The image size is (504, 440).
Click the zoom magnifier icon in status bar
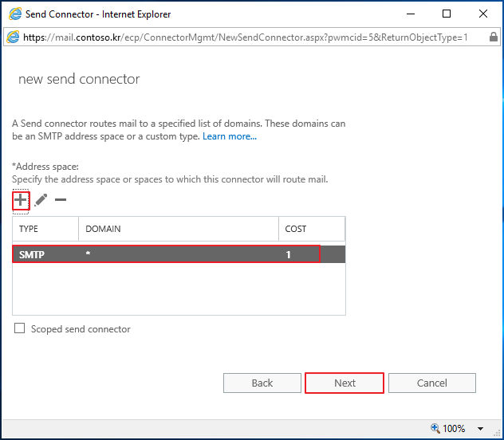coord(435,428)
